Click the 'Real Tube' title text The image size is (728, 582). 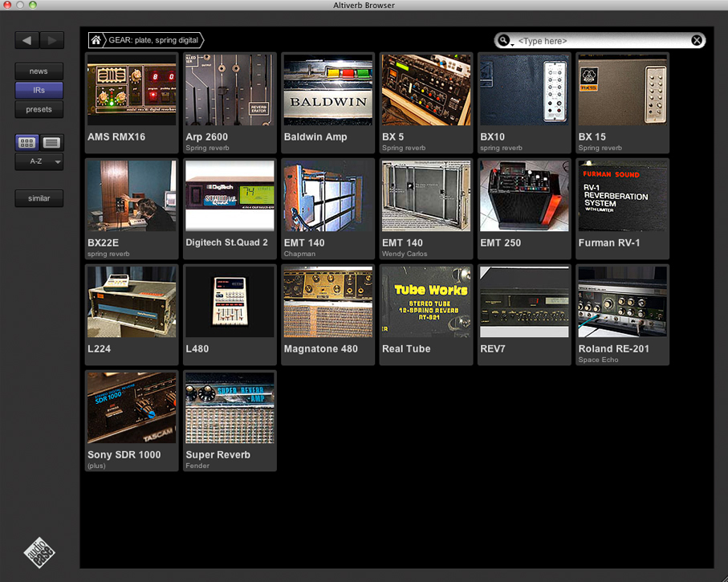pyautogui.click(x=406, y=349)
